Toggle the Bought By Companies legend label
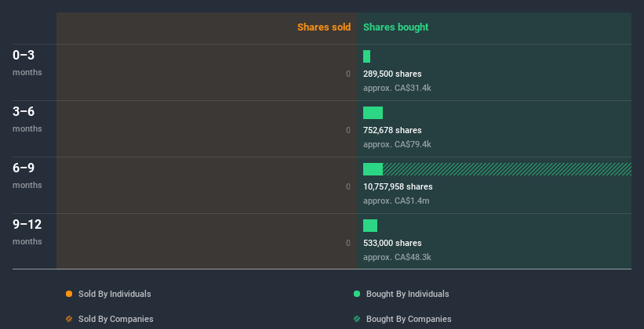644x329 pixels. pos(409,319)
